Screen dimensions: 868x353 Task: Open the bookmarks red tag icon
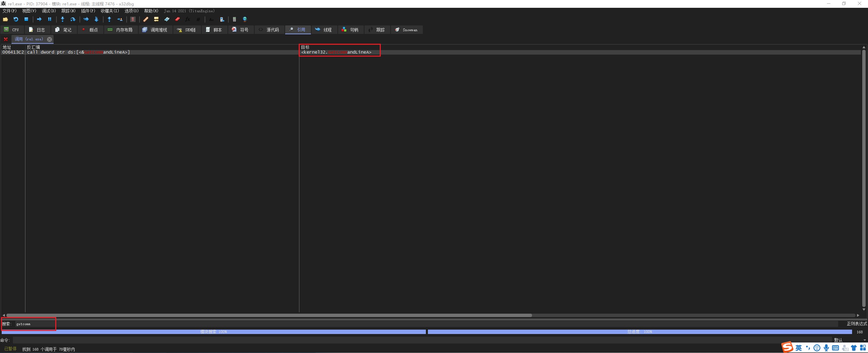pos(177,19)
